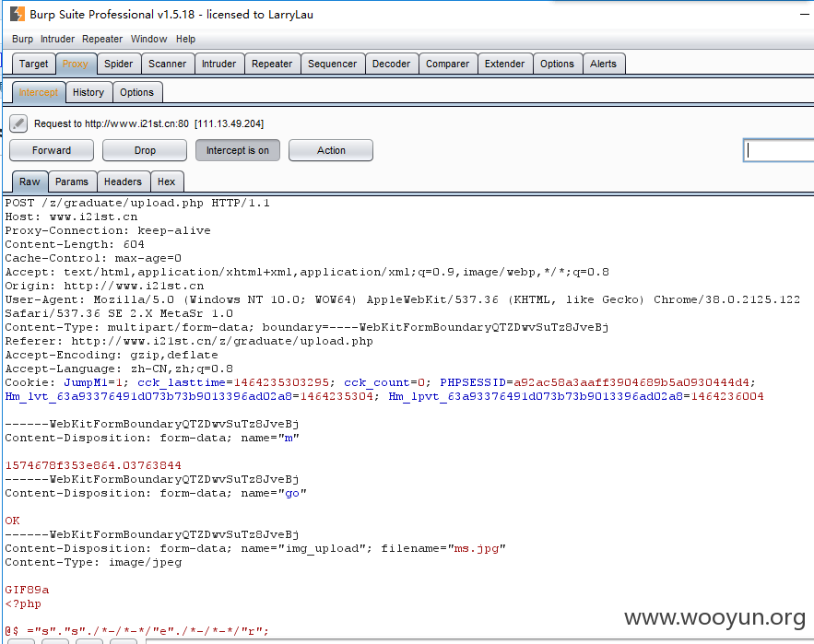The height and width of the screenshot is (644, 814).
Task: Open the Intruder menu in the menu bar
Action: pos(58,39)
